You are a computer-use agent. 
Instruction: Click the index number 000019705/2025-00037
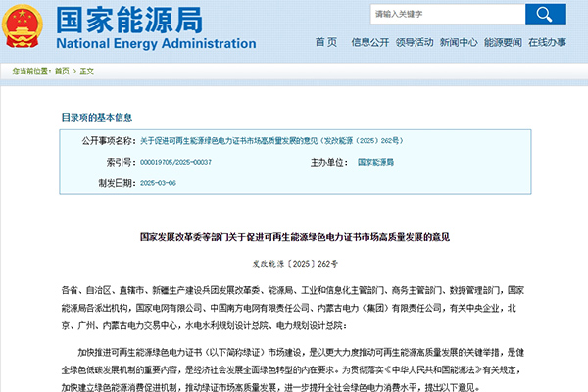click(175, 162)
